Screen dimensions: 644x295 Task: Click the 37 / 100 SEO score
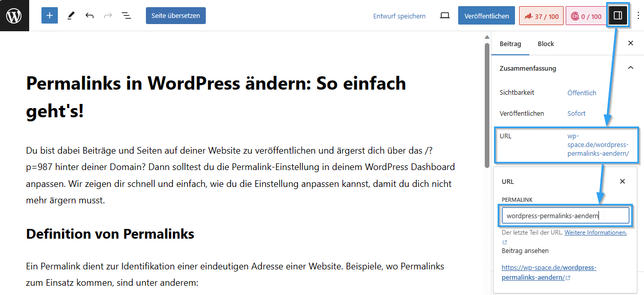[x=541, y=16]
